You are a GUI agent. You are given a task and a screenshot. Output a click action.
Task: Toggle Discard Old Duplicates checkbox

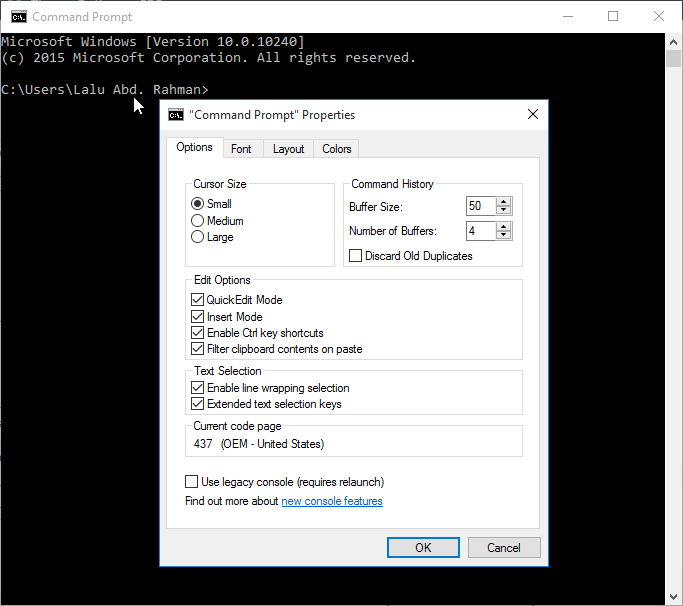click(355, 255)
